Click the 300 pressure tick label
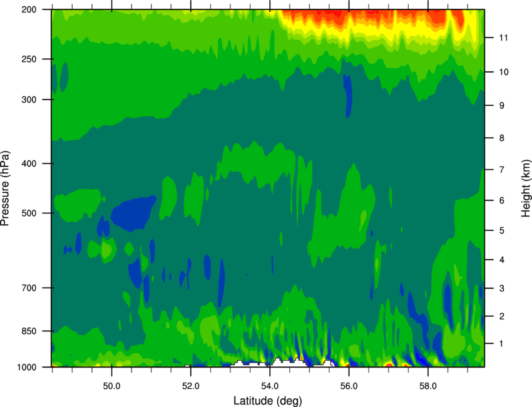532x407 pixels. 29,100
